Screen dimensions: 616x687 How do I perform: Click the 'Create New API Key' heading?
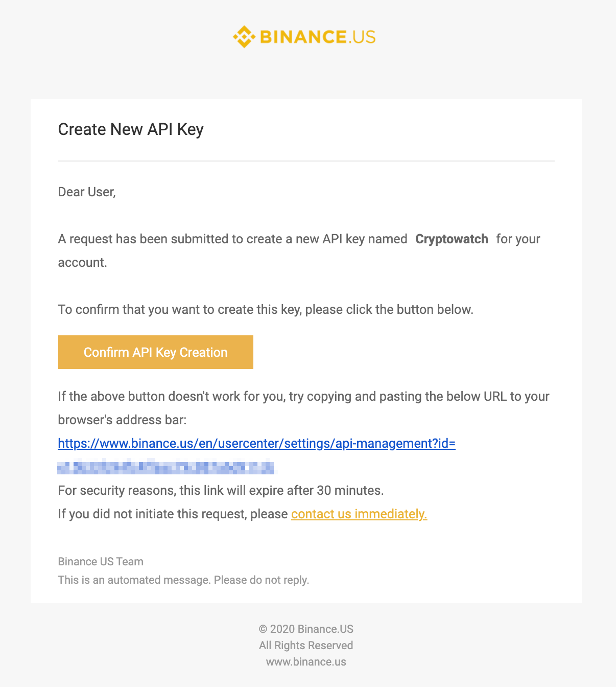point(131,129)
